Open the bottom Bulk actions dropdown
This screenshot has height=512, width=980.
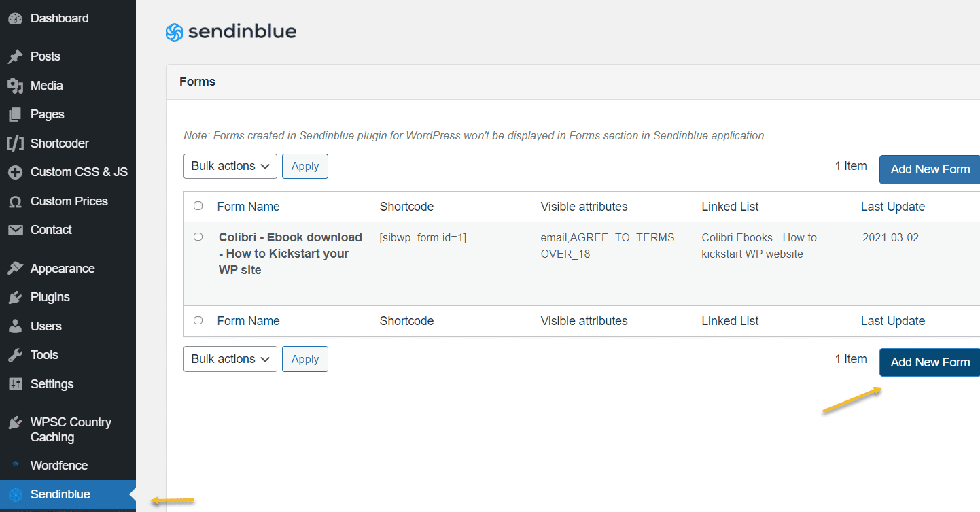[230, 359]
